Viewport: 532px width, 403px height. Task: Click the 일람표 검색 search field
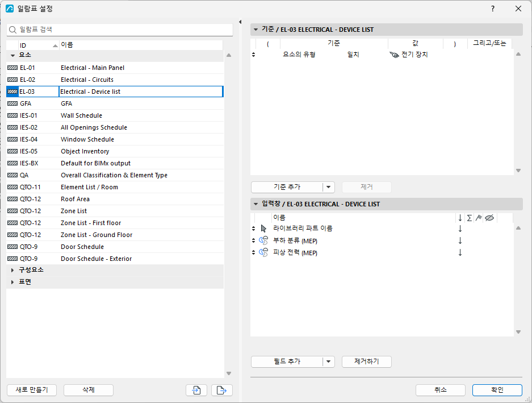click(x=120, y=30)
